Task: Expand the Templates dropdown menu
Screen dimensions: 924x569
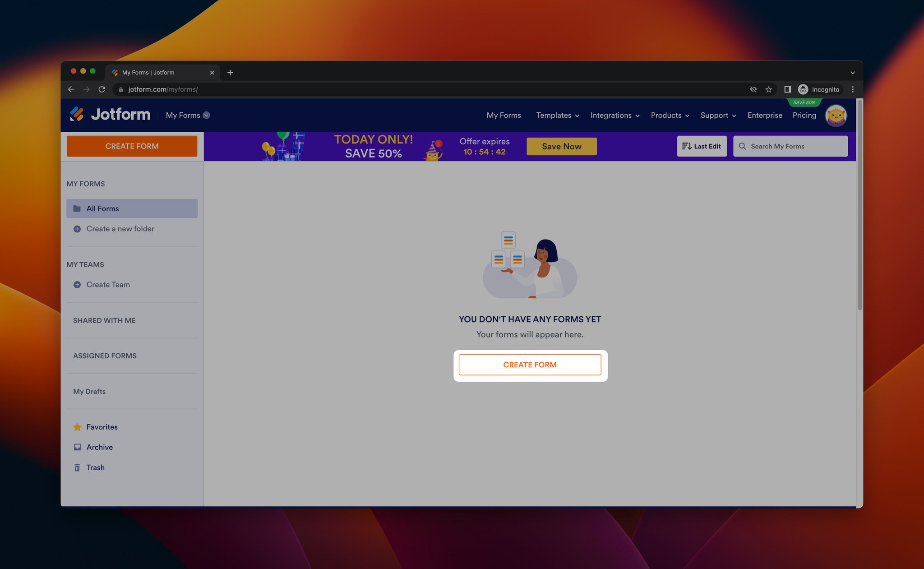Action: pyautogui.click(x=558, y=116)
